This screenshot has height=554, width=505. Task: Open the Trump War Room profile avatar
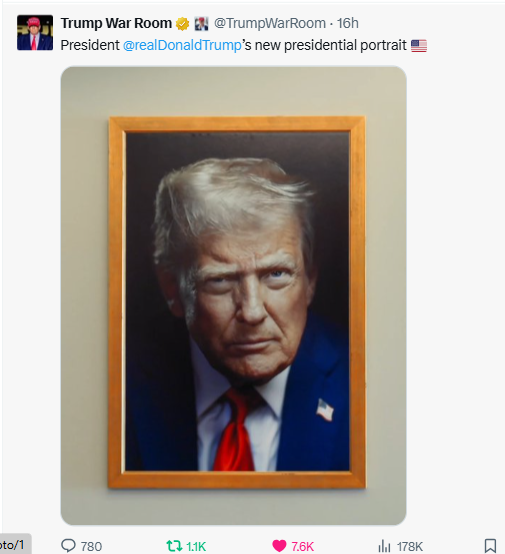click(x=35, y=33)
